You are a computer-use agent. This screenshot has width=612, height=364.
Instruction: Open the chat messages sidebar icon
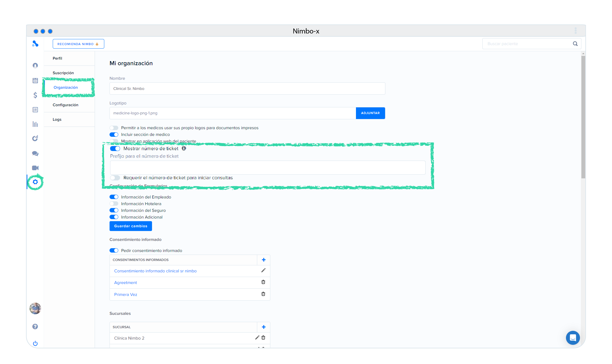click(x=35, y=153)
